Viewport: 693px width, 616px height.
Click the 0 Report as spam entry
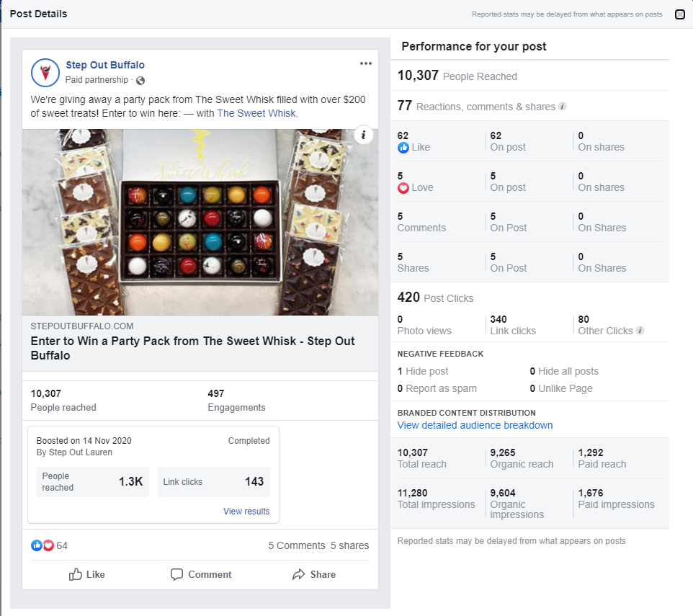coord(437,388)
